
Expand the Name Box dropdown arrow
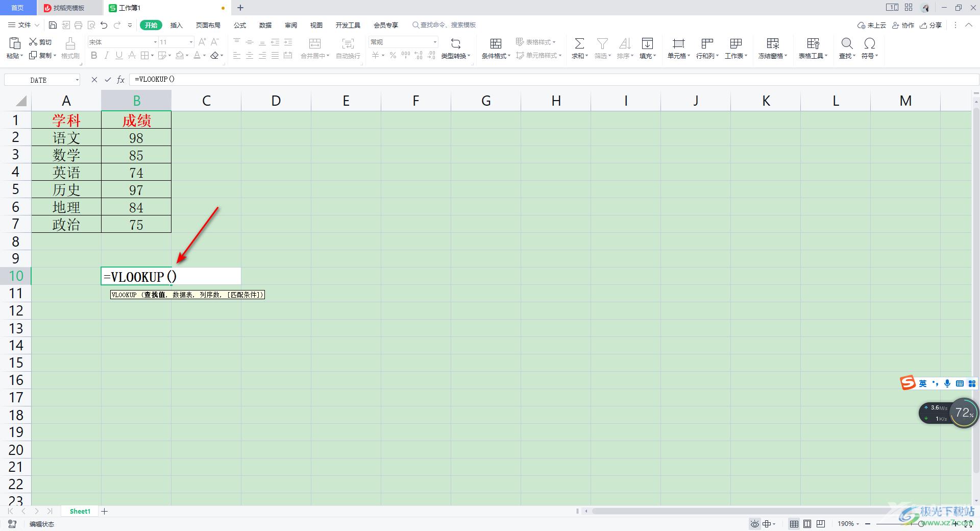tap(77, 80)
